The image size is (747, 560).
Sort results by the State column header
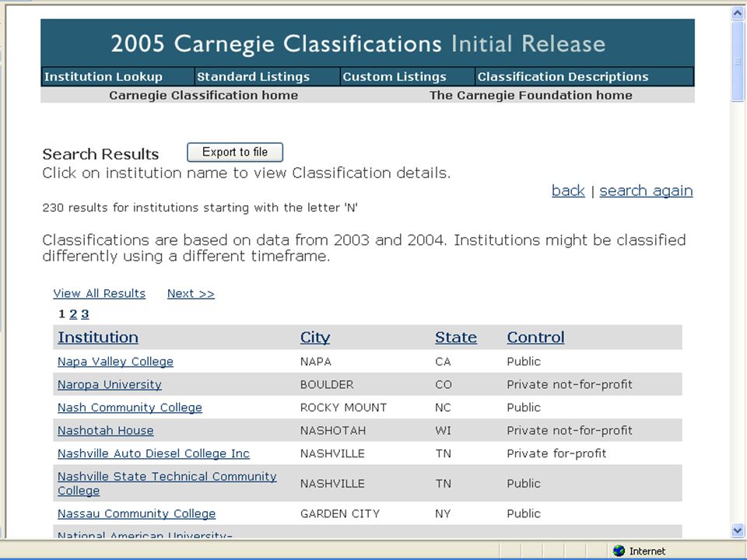456,337
